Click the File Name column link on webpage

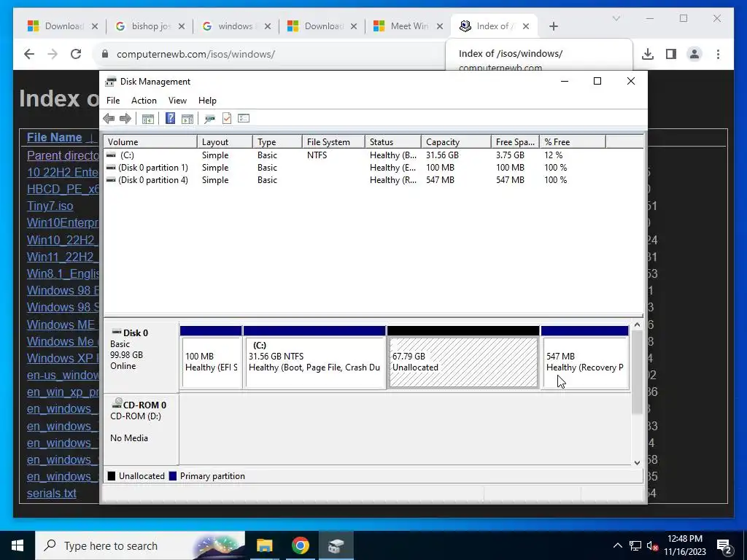[x=54, y=138]
